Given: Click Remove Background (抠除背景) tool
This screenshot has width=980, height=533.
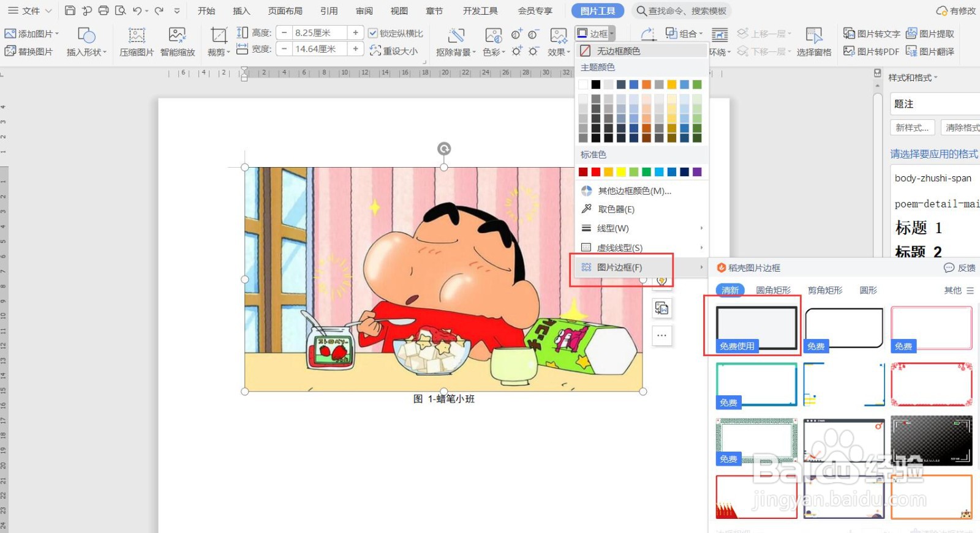Looking at the screenshot, I should click(456, 42).
